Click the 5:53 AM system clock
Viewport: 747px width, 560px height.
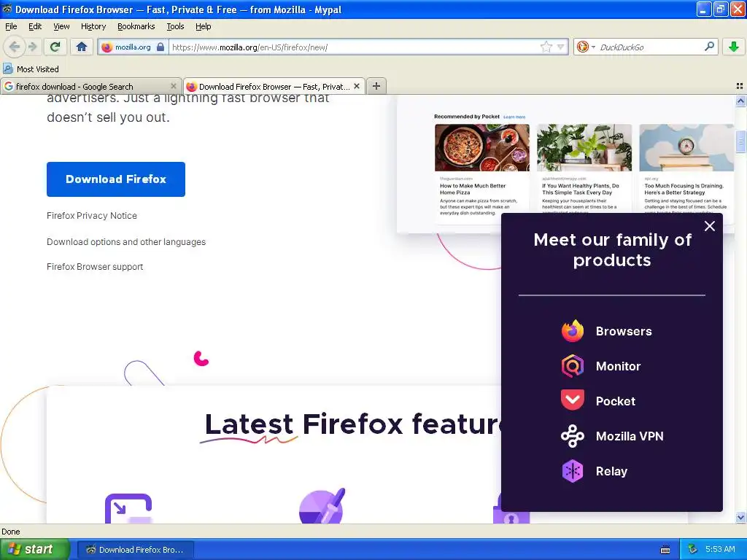720,550
